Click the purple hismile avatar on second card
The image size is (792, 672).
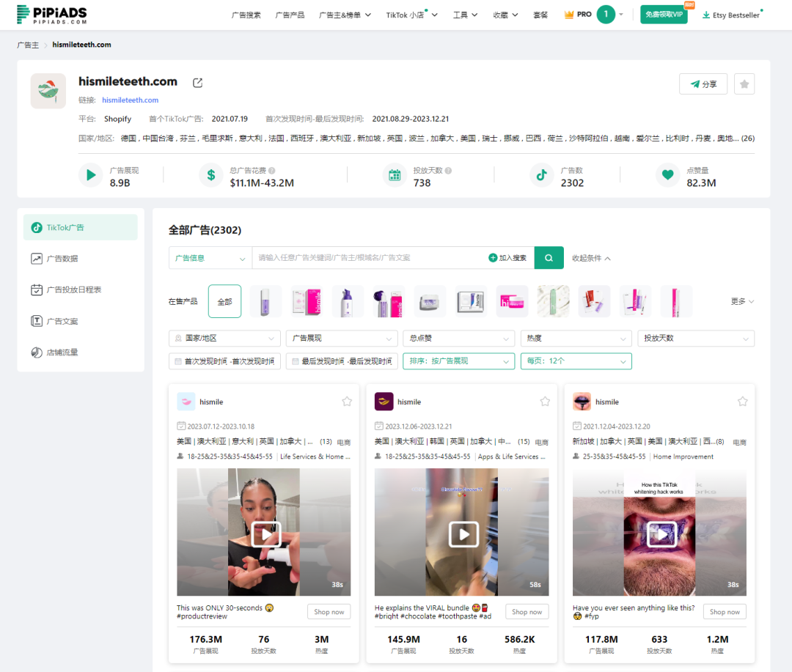384,402
